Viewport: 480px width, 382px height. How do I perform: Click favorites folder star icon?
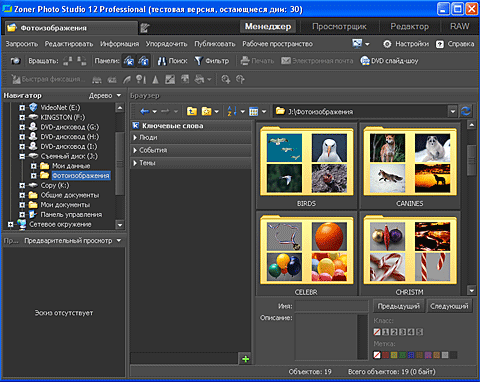coord(207,111)
